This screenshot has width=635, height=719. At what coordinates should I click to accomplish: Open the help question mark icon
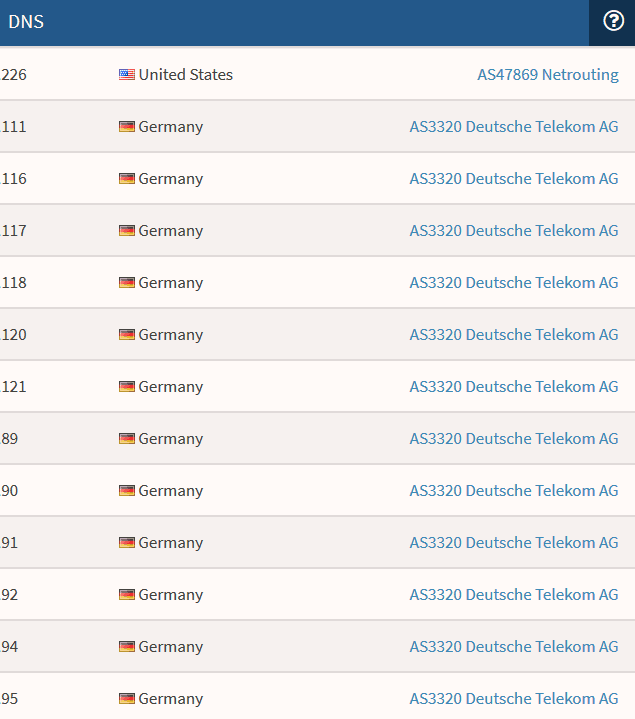(x=613, y=21)
